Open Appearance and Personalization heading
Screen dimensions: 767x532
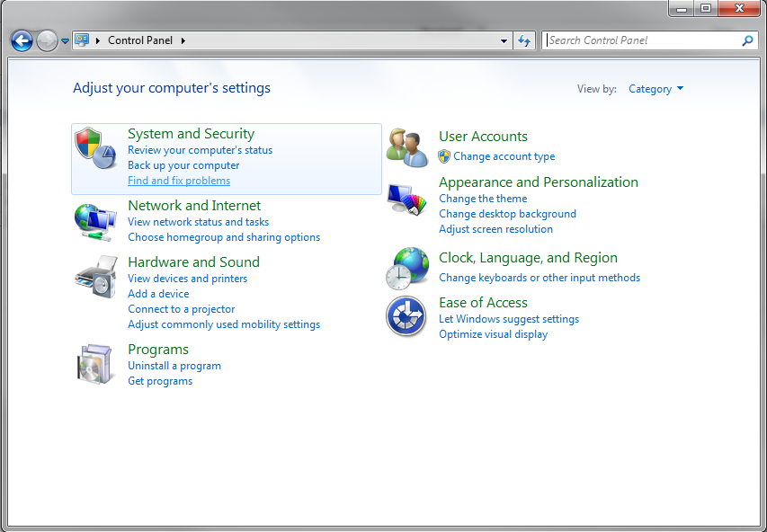539,182
